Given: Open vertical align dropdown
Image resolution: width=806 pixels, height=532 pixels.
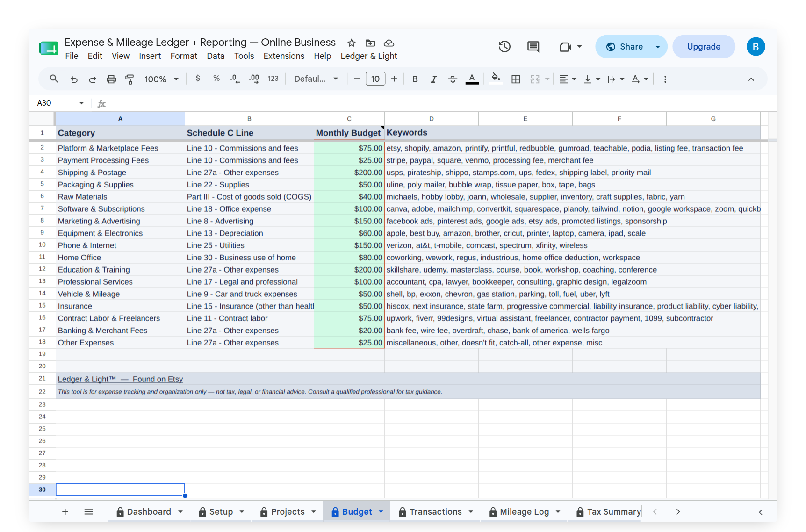Looking at the screenshot, I should point(592,79).
